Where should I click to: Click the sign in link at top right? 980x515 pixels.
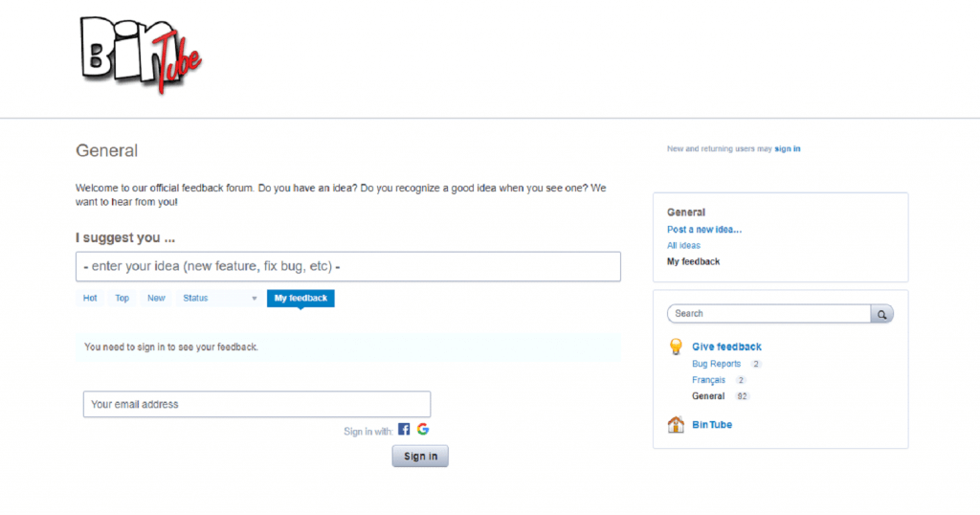point(788,149)
